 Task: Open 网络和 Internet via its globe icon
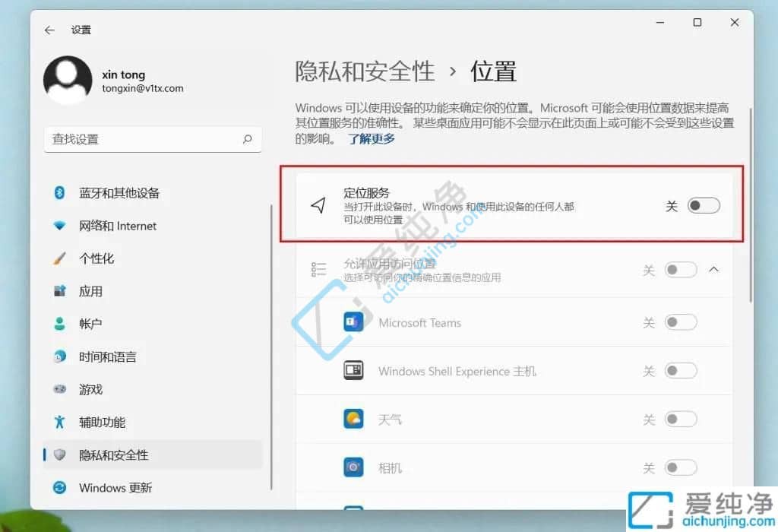tap(61, 226)
